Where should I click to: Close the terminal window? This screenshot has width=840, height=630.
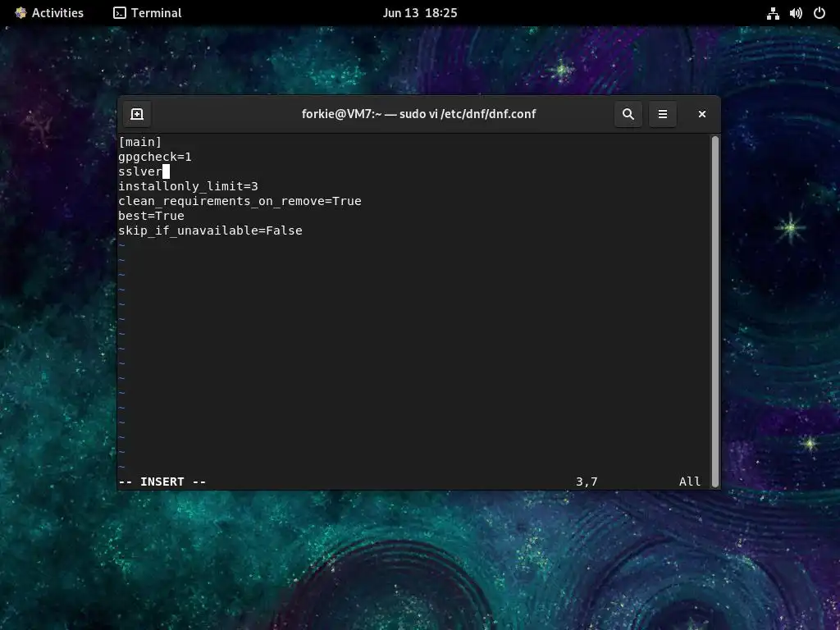pyautogui.click(x=702, y=114)
